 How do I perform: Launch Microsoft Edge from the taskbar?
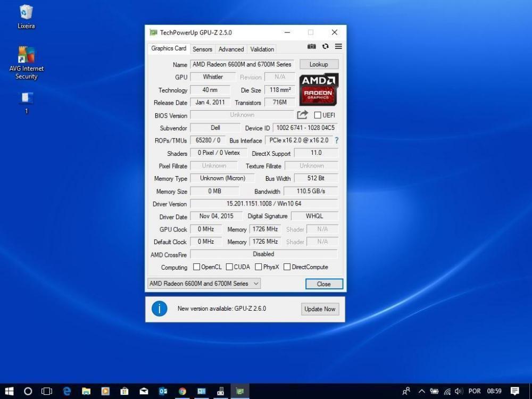[x=67, y=391]
